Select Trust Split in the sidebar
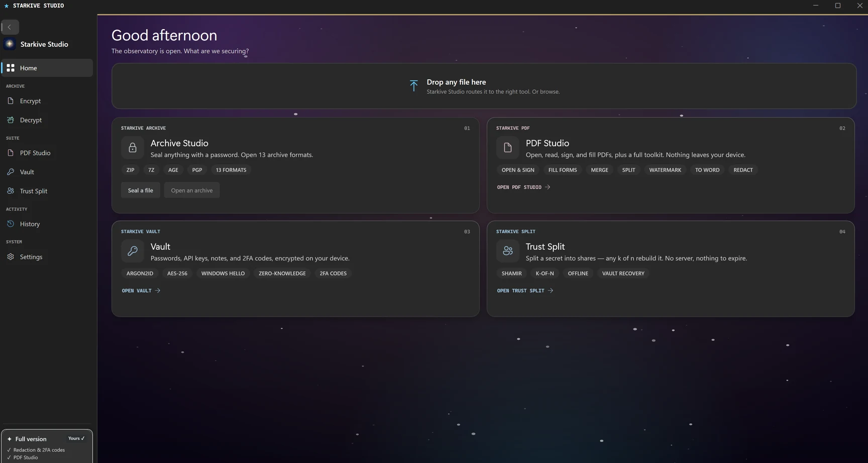868x463 pixels. (x=47, y=191)
